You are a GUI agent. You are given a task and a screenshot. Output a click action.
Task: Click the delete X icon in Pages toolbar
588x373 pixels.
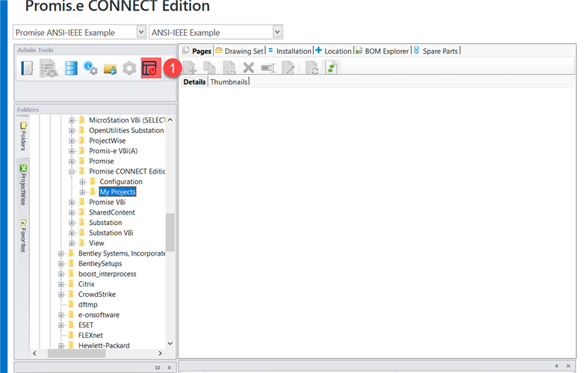249,68
